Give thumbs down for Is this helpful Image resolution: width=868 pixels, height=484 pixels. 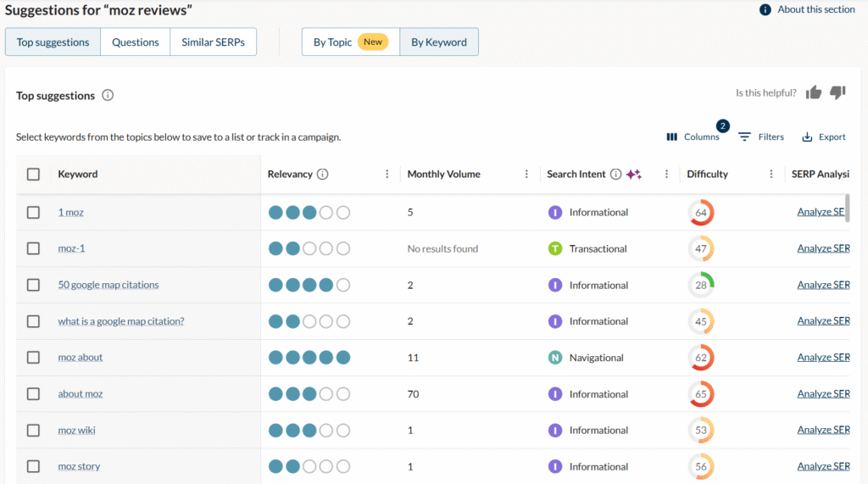(x=837, y=92)
